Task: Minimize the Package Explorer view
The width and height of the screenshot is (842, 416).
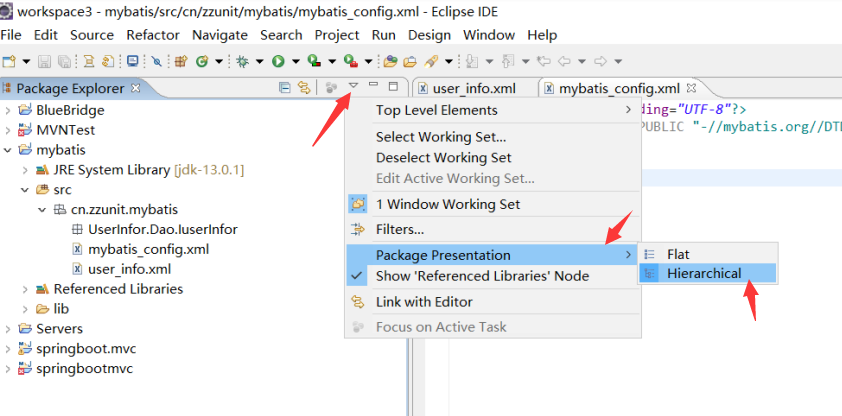Action: pos(373,84)
